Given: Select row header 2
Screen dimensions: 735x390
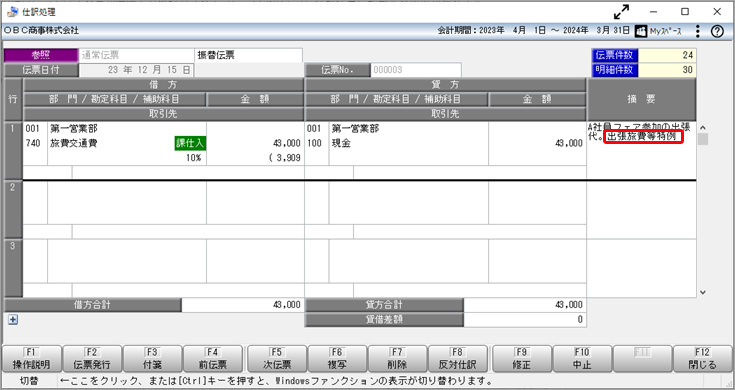Looking at the screenshot, I should point(13,210).
